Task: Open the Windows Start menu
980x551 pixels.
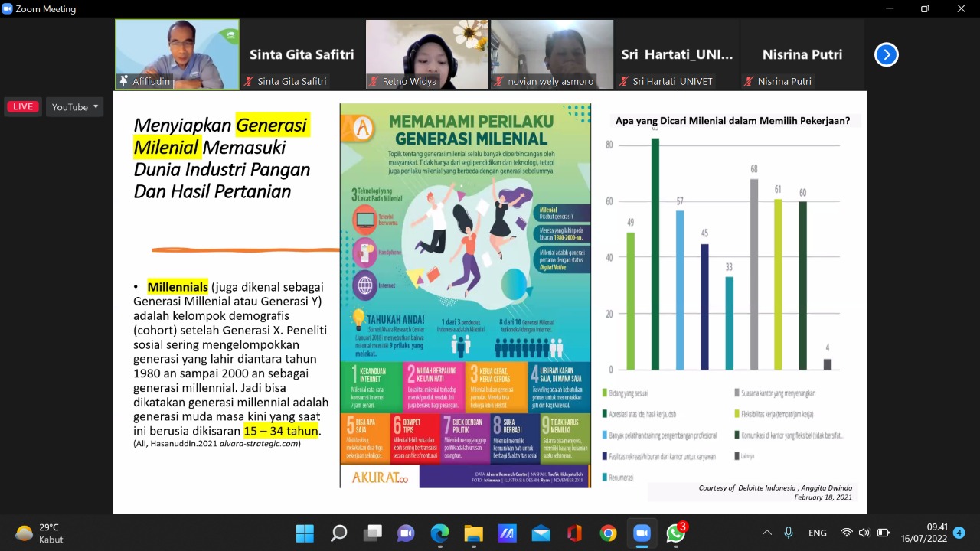Action: point(305,533)
